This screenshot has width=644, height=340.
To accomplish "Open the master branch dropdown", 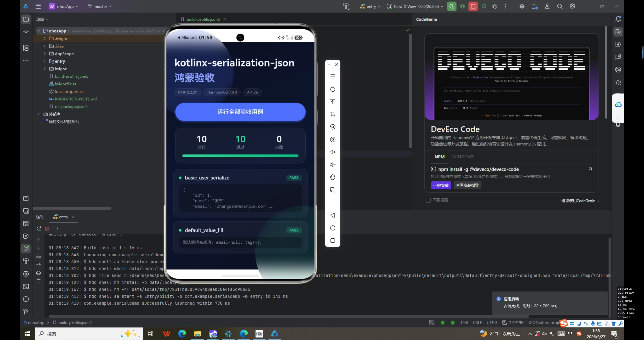I will pyautogui.click(x=100, y=6).
